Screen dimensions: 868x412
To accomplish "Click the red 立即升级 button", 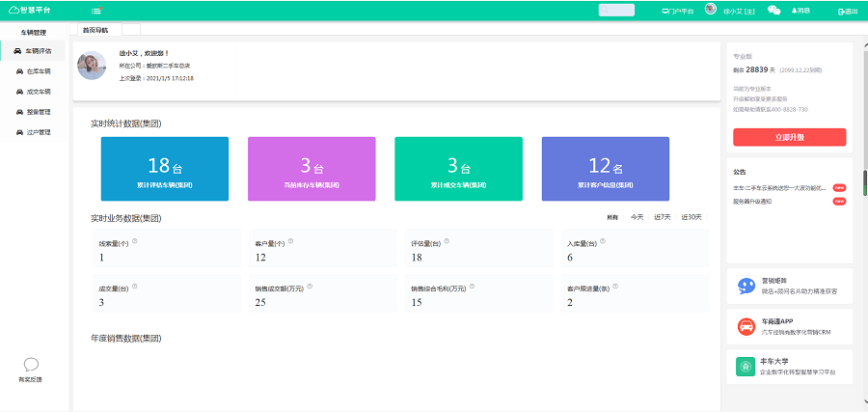I will point(789,137).
